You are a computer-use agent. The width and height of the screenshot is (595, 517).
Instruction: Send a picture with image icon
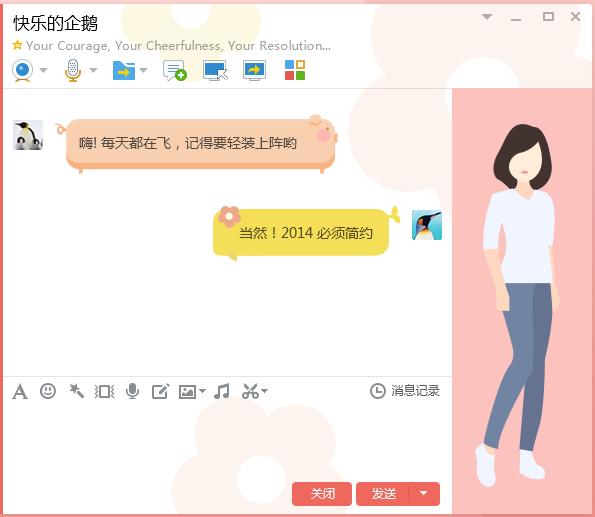[x=187, y=392]
